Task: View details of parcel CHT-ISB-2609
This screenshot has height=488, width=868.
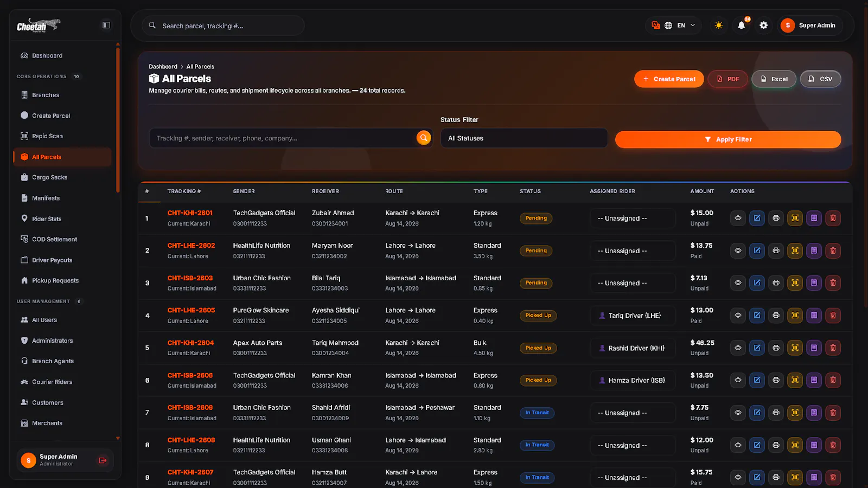Action: (x=738, y=413)
